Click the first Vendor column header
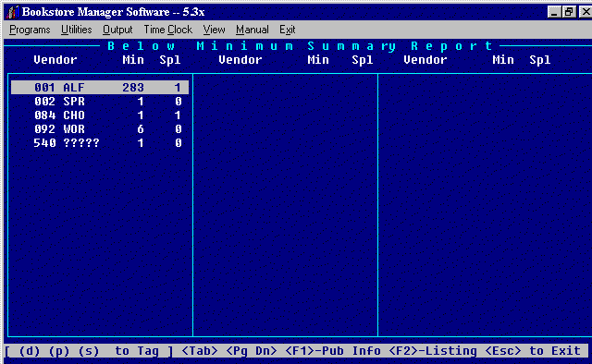The height and width of the screenshot is (364, 592). click(x=55, y=60)
